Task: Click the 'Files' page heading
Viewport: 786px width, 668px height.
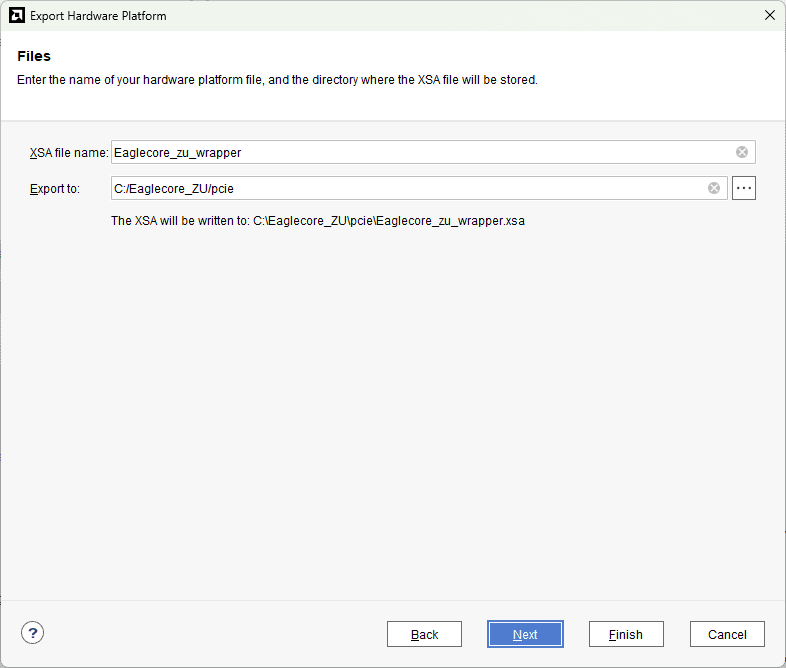Action: [x=34, y=56]
